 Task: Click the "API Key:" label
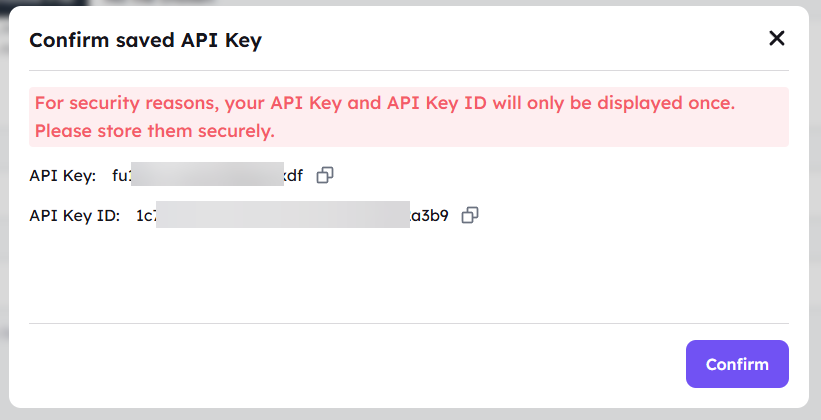click(63, 175)
